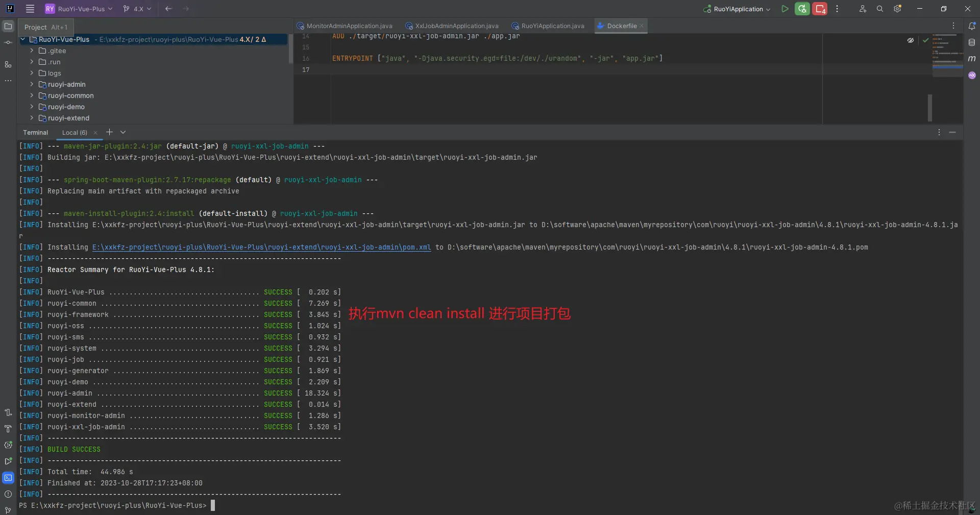Toggle the editor reader mode eye icon
The width and height of the screenshot is (980, 515).
[910, 40]
